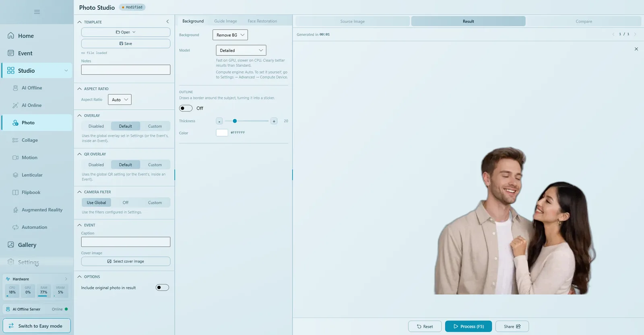
Task: Enable Include original photo in result
Action: click(162, 288)
